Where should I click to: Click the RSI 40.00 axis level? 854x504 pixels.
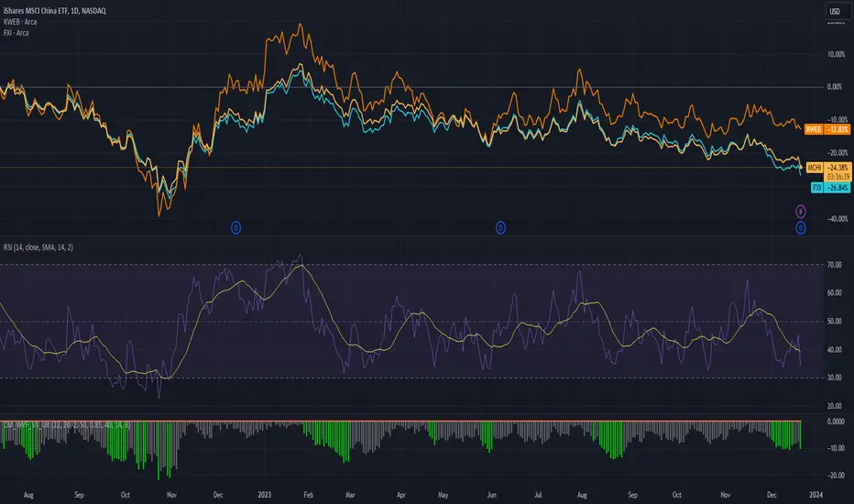835,350
